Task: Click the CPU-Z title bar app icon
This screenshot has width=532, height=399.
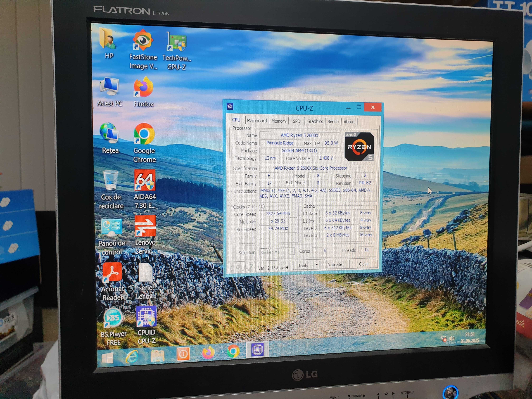Action: (230, 106)
